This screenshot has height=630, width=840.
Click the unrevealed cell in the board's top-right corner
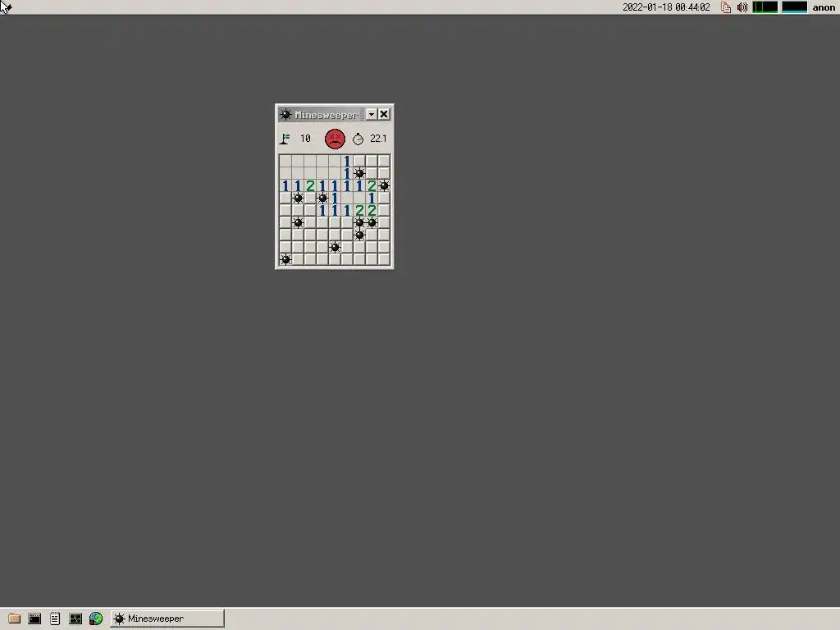tap(384, 161)
